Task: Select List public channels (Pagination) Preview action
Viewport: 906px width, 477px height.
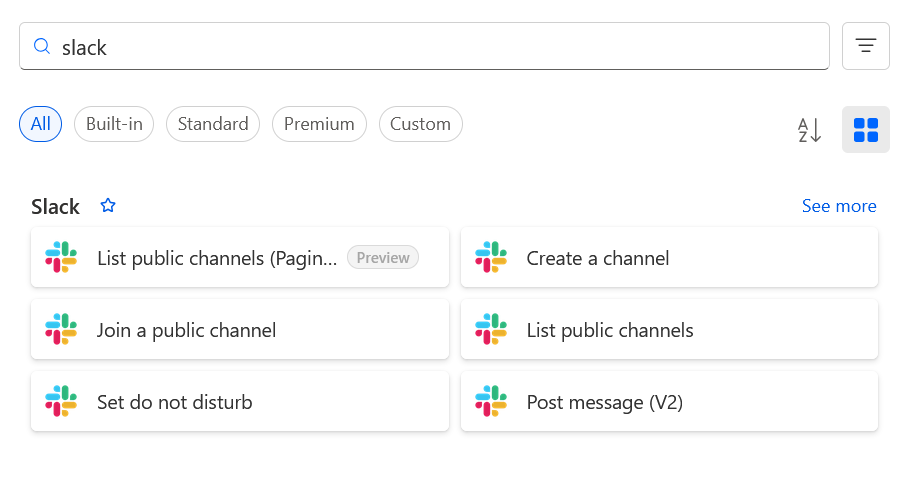Action: click(x=217, y=258)
